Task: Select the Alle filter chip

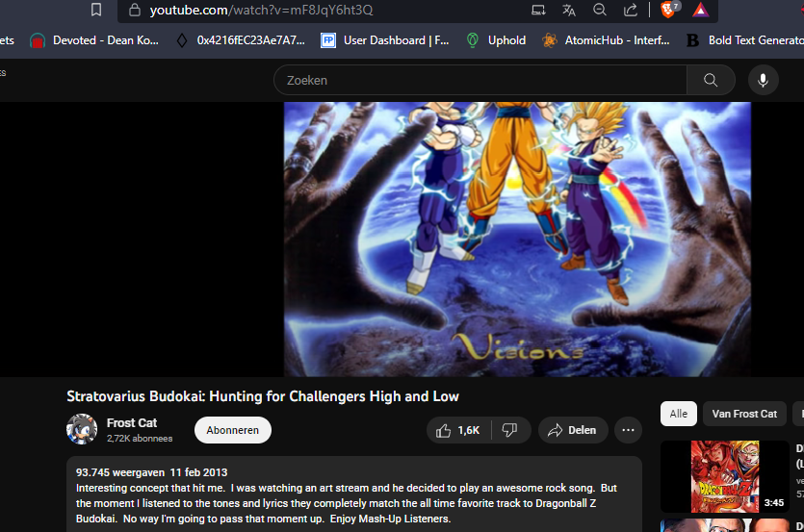Action: click(x=679, y=414)
